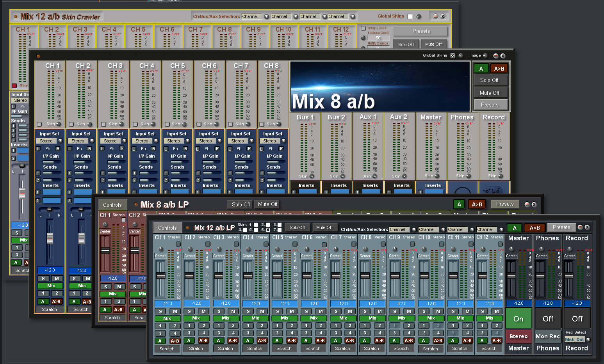The height and width of the screenshot is (364, 604).
Task: Solo channel CH 1 in Mix 12 a/b LP
Action: 160,311
